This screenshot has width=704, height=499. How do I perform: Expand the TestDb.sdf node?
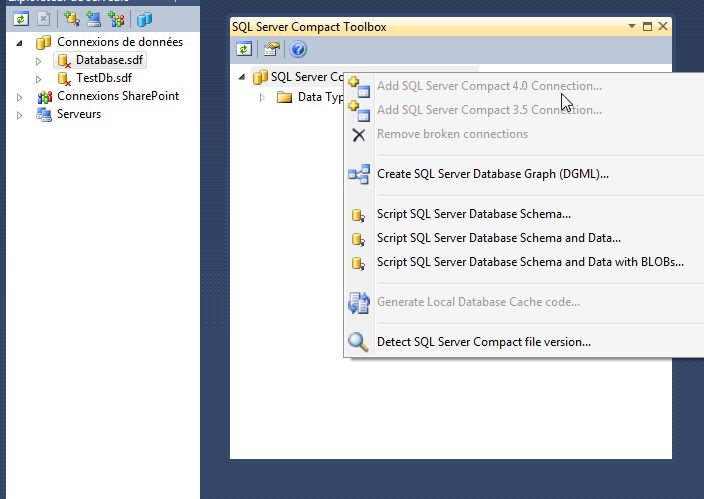[x=39, y=79]
